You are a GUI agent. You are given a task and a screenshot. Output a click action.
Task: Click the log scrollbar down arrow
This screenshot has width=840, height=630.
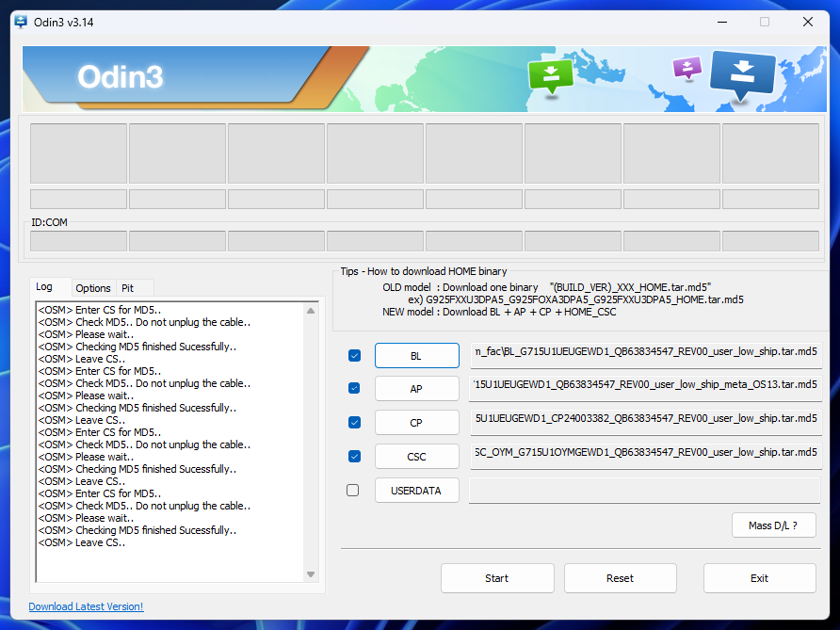pos(310,574)
